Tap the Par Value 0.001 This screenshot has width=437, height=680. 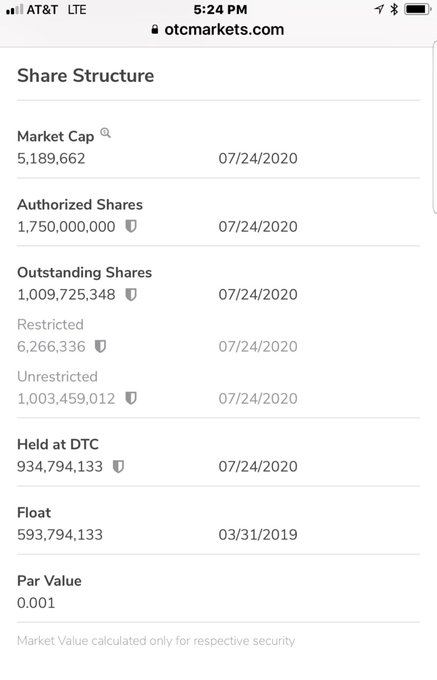click(36, 603)
